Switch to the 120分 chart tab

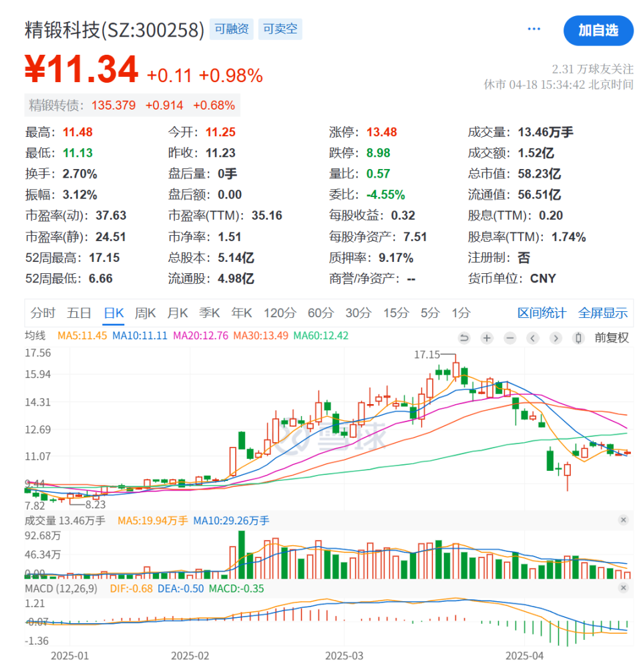coord(280,313)
